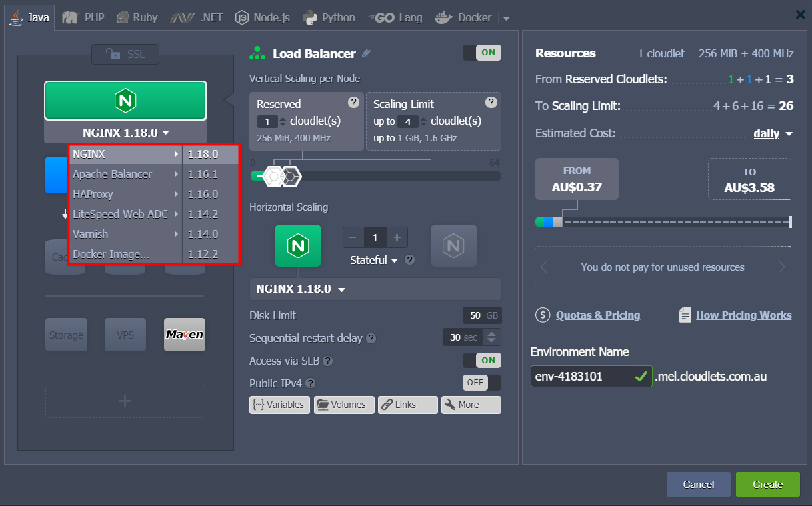The height and width of the screenshot is (506, 812).
Task: Show help for Sequential restart delay
Action: [x=371, y=338]
